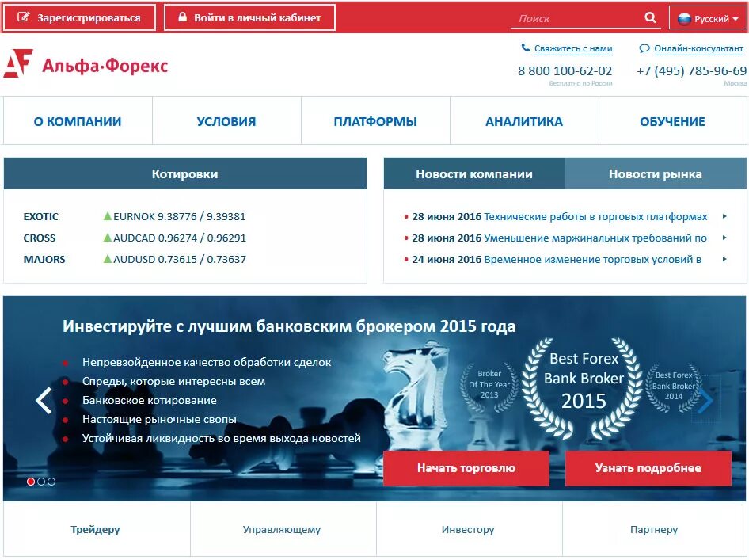749x560 pixels.
Task: Select the CROSS quotes category
Action: (x=40, y=238)
